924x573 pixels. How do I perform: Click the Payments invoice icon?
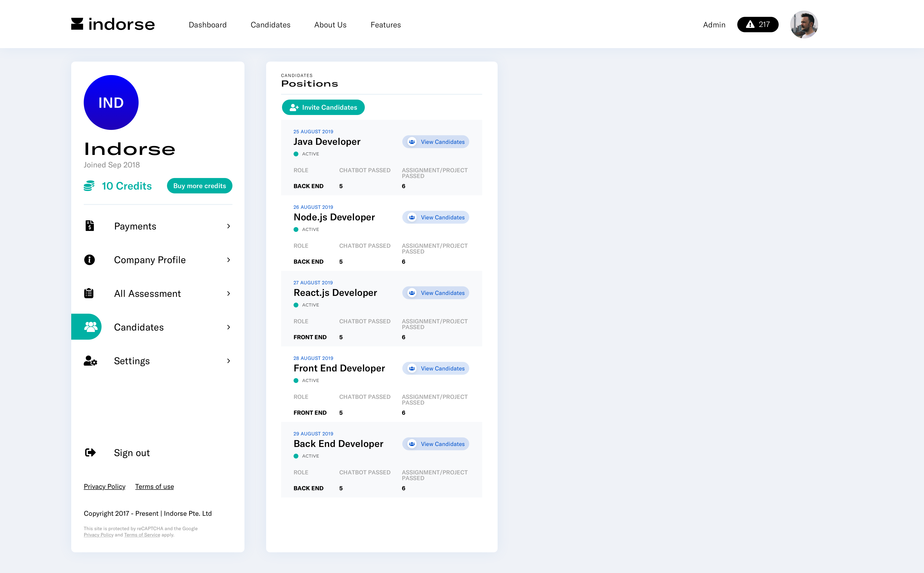90,226
